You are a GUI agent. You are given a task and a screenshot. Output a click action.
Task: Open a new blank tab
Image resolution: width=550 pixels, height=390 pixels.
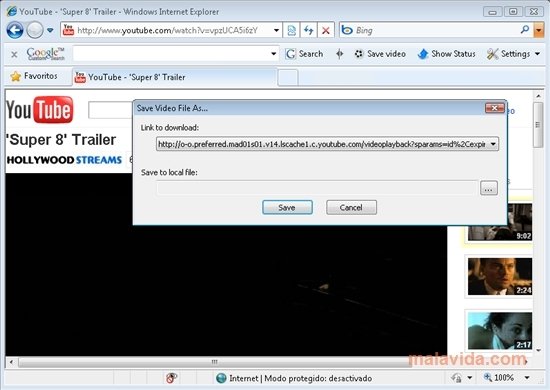tap(288, 77)
